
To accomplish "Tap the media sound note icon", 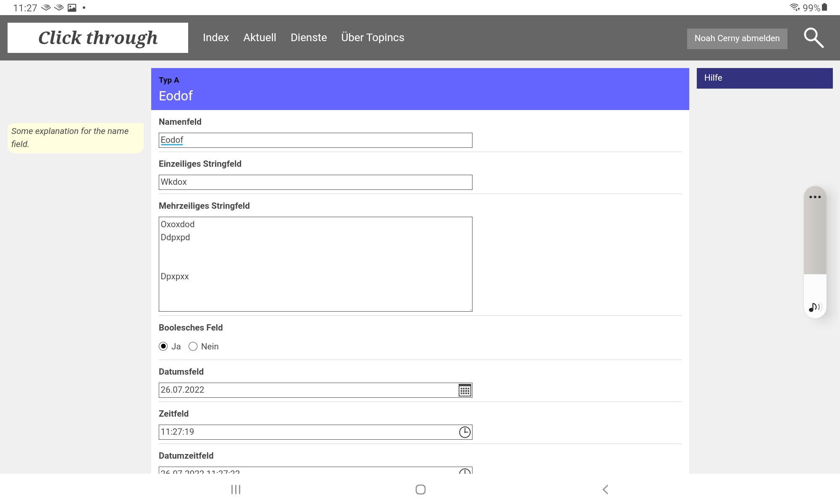I will pyautogui.click(x=814, y=307).
